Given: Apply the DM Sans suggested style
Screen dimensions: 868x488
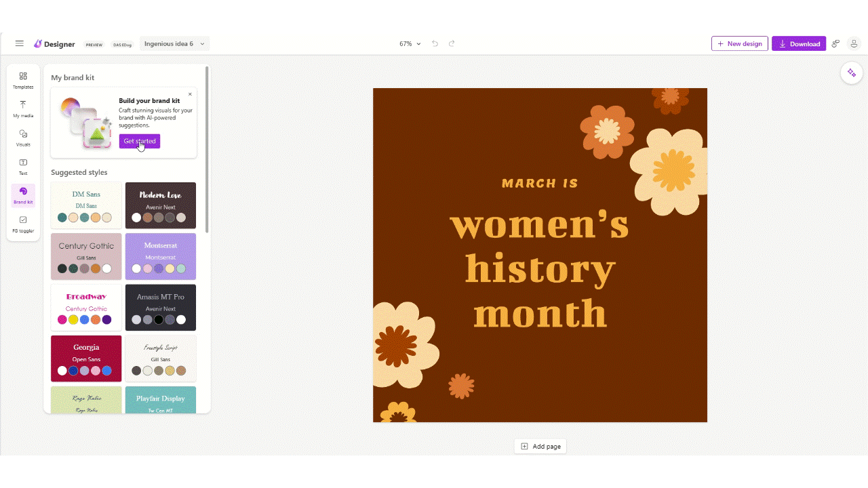Looking at the screenshot, I should click(x=86, y=205).
